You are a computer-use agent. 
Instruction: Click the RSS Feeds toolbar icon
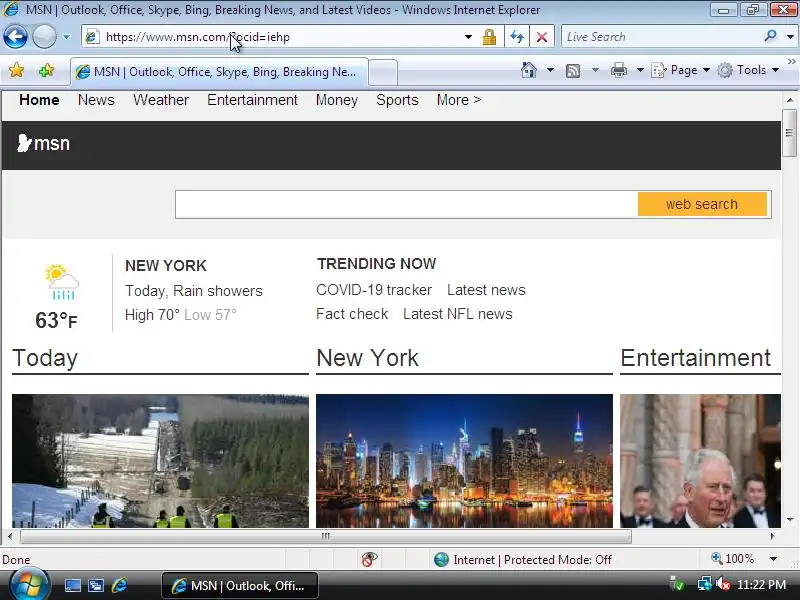573,70
